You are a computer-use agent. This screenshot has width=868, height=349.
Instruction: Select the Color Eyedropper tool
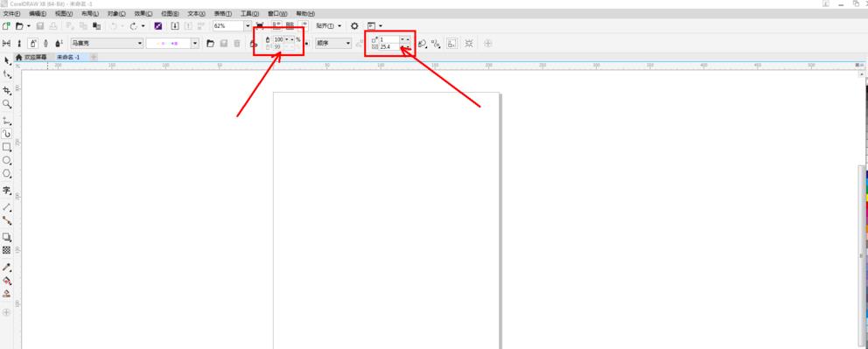[7, 267]
